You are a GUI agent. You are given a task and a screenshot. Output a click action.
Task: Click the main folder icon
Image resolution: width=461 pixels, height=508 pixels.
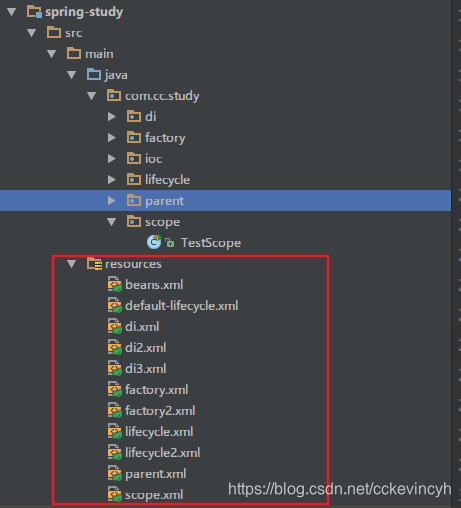74,53
